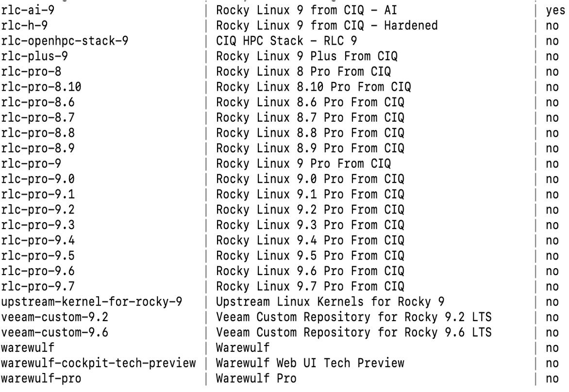Select rlc-pro-9.0 in the list
Viewport: 569px width, 392px height.
click(38, 179)
